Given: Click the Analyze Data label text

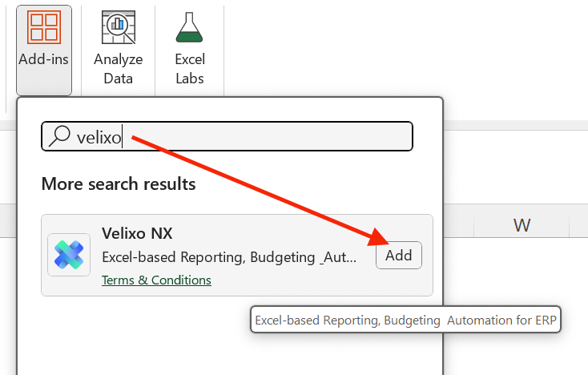Looking at the screenshot, I should pyautogui.click(x=118, y=69).
